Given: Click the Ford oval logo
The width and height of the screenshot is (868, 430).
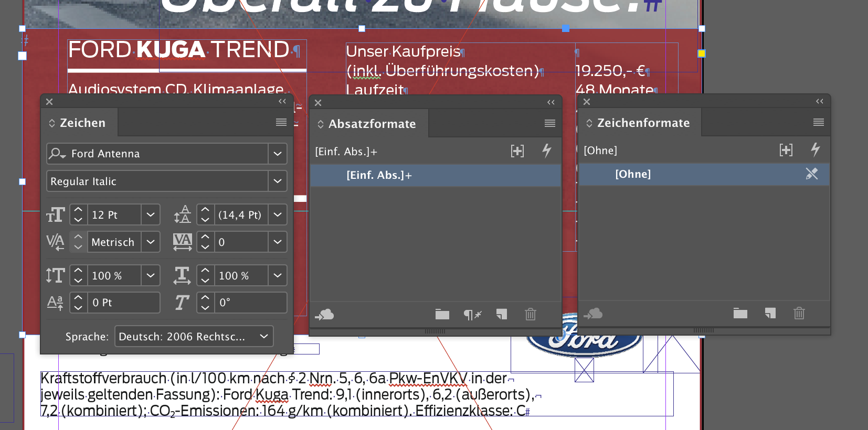Looking at the screenshot, I should tap(584, 337).
